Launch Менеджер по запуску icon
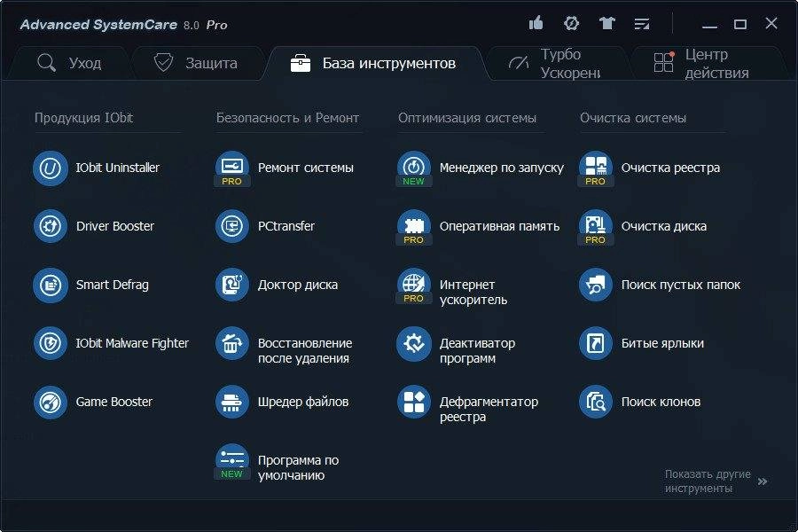The image size is (798, 532). [x=414, y=168]
